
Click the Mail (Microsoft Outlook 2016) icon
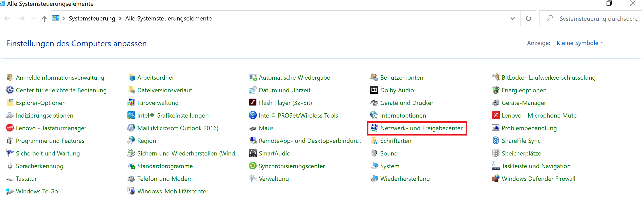pyautogui.click(x=131, y=128)
